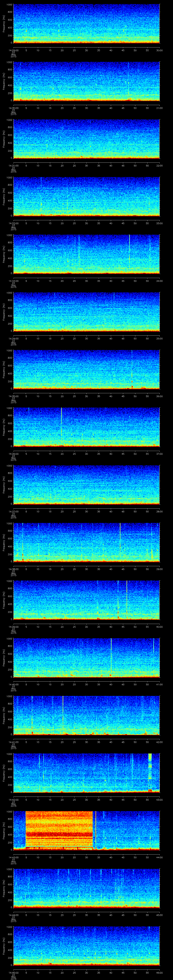The height and width of the screenshot is (980, 173).
Task: Click the 14:31:00 start timestamp label
Action: click(13, 166)
